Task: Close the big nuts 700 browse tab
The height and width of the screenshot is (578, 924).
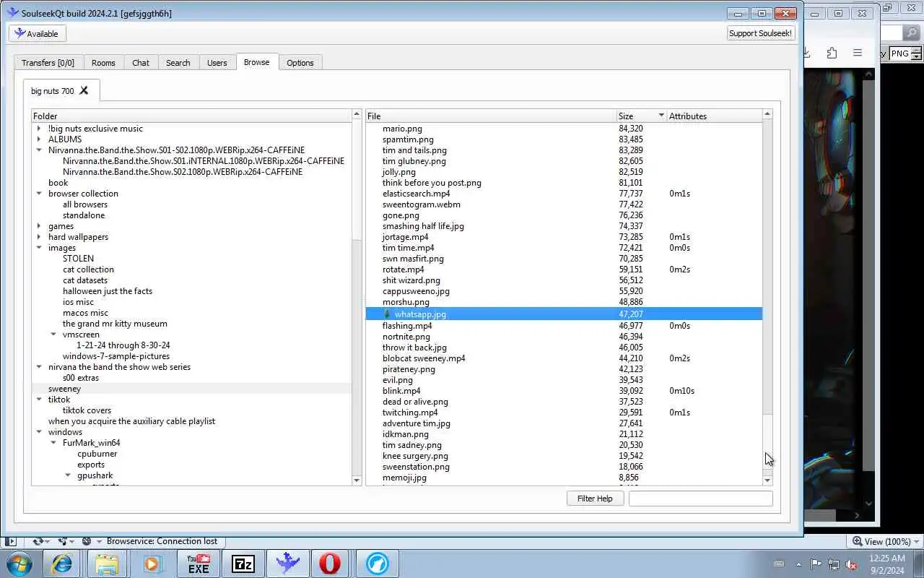Action: tap(84, 90)
